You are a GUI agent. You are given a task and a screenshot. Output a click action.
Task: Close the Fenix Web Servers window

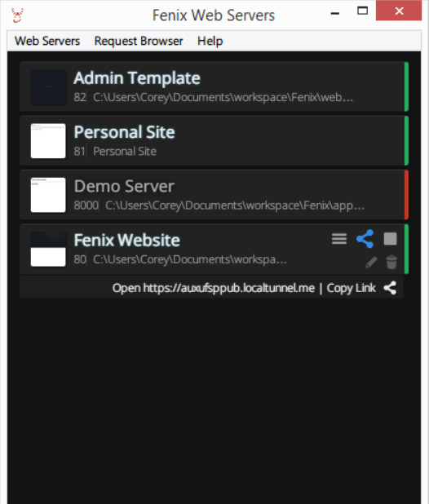(x=399, y=11)
